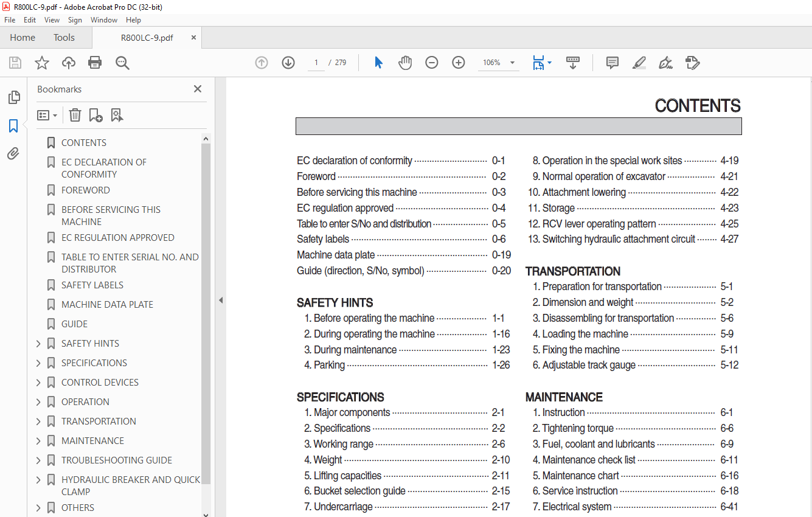
Task: Expand the OTHERS bookmark
Action: [x=38, y=508]
